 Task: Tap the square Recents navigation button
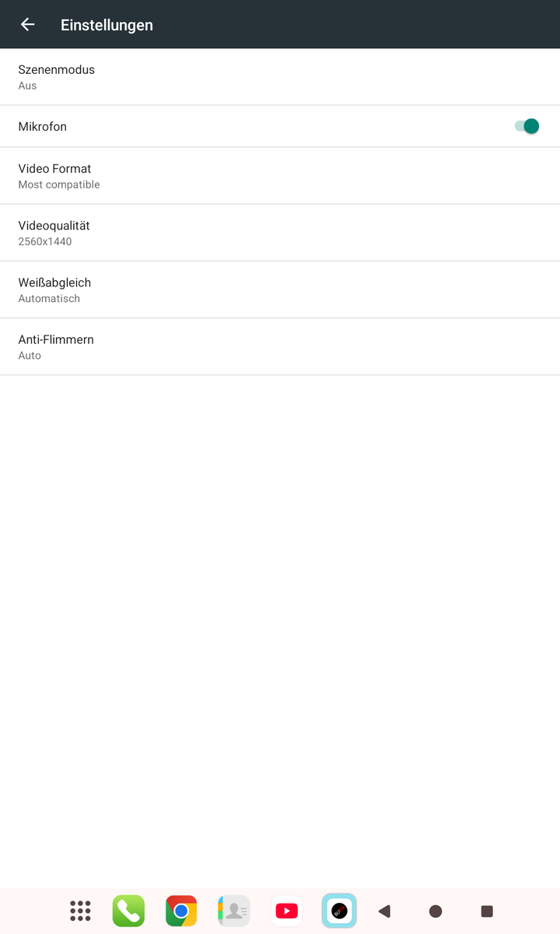point(487,911)
